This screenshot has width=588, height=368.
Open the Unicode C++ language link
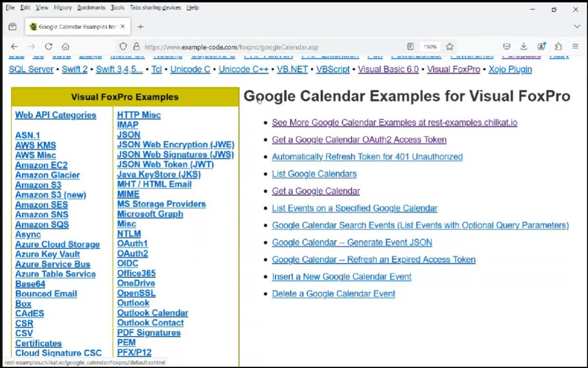point(244,70)
